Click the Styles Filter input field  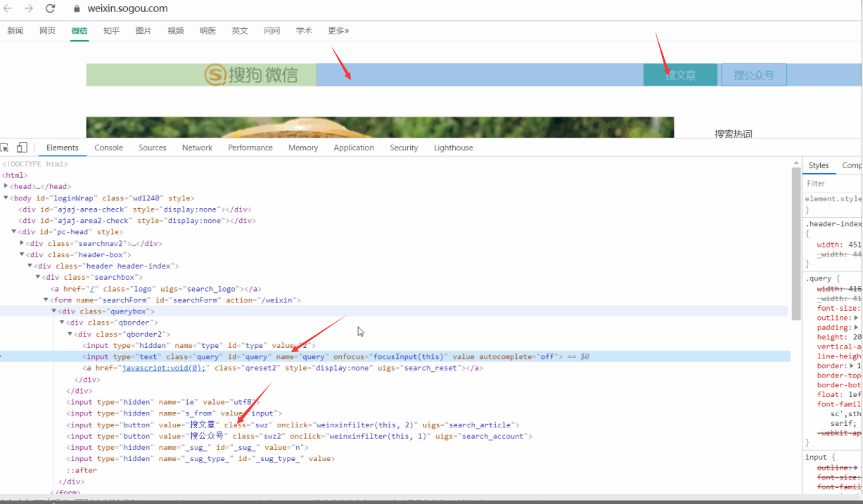point(833,183)
